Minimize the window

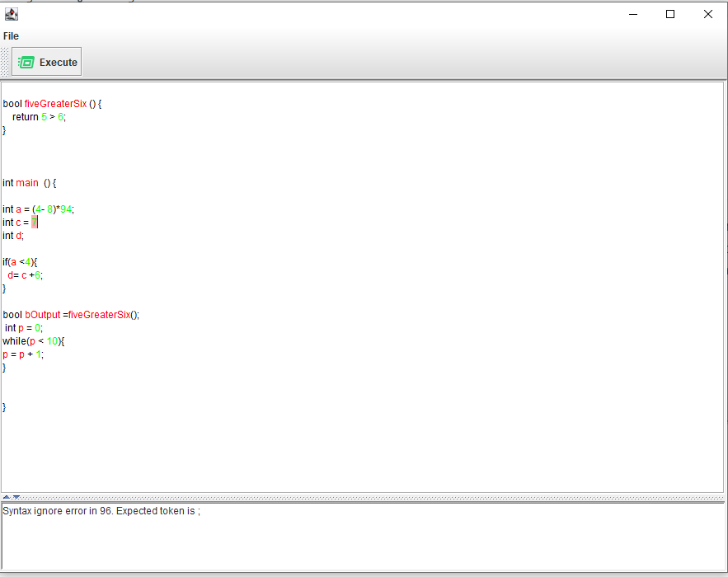coord(633,14)
